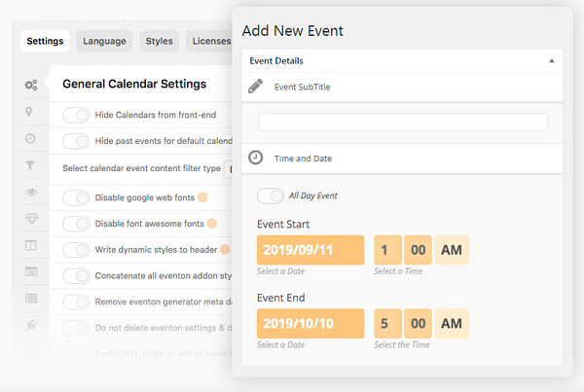
Task: Toggle Do not delete eventon settings
Action: (x=76, y=328)
